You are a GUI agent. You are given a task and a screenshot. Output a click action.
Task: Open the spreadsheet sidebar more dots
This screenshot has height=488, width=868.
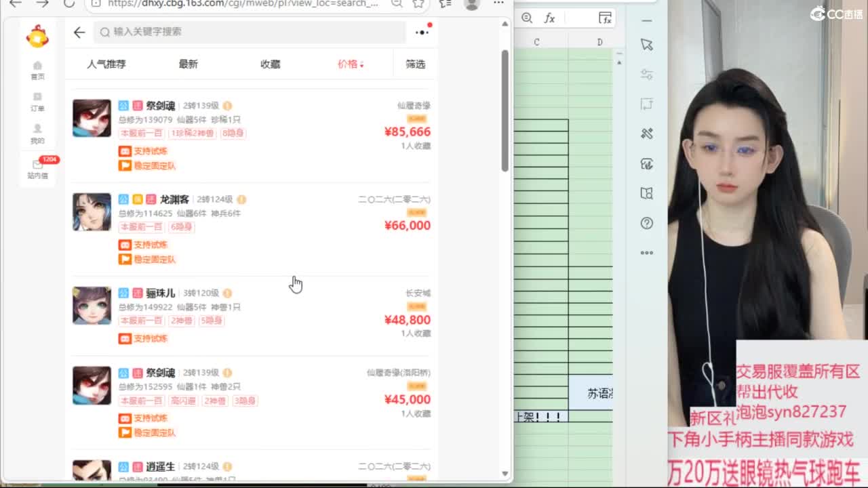click(646, 253)
